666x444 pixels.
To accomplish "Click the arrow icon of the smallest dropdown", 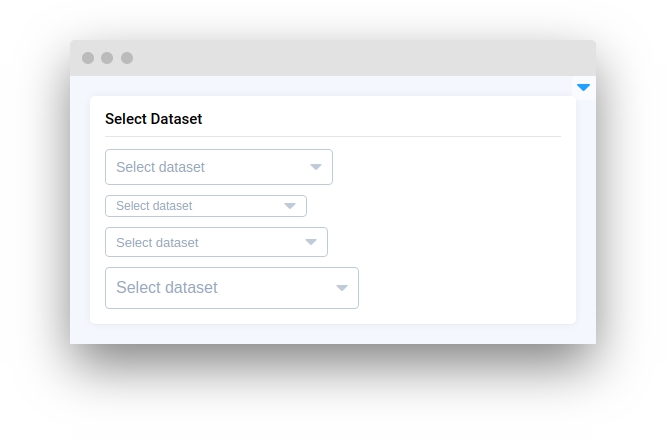I will (290, 206).
